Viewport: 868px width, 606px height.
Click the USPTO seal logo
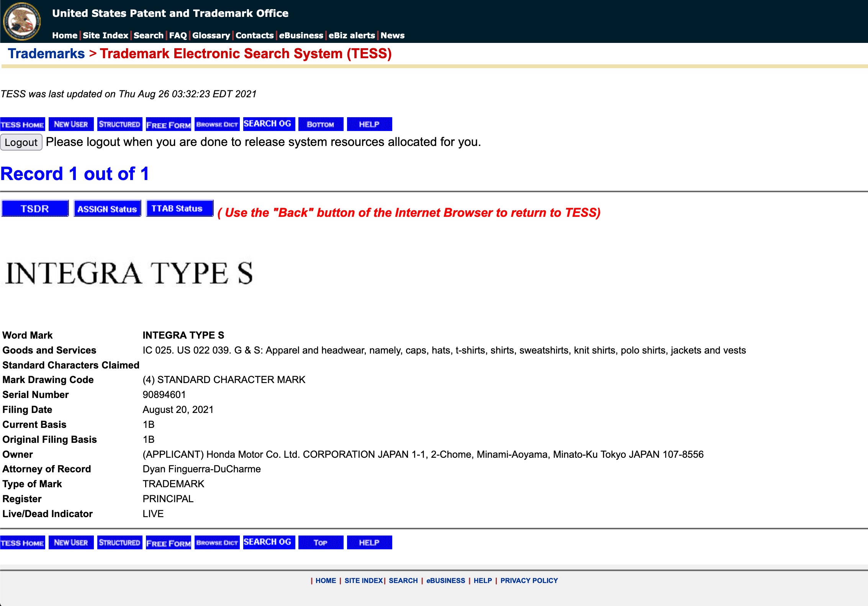[x=22, y=21]
